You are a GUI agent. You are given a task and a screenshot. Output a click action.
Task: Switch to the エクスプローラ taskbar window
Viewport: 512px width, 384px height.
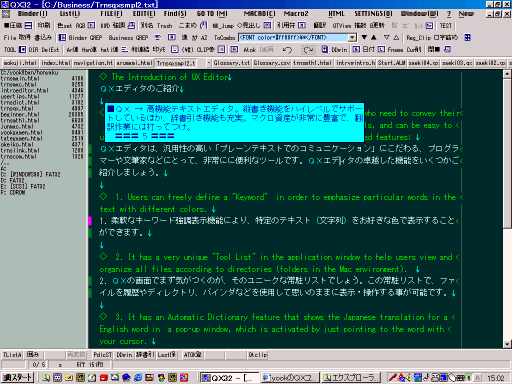tap(352, 378)
